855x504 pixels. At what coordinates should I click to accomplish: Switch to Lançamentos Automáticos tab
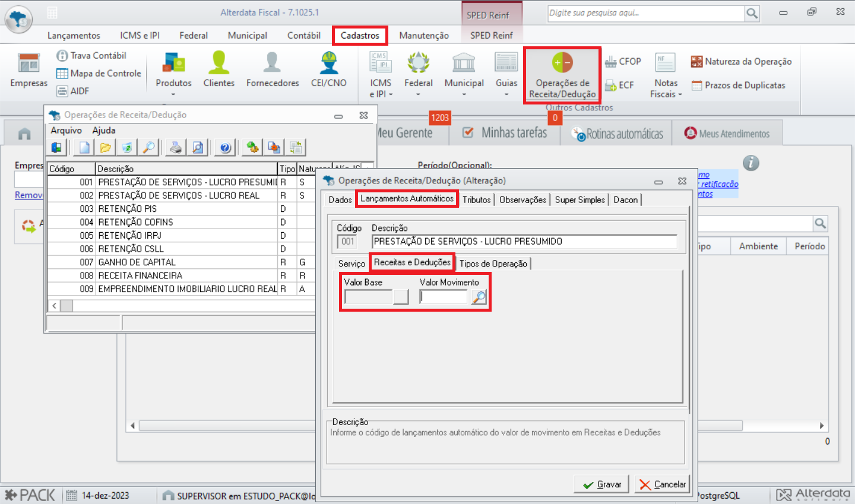pos(407,199)
